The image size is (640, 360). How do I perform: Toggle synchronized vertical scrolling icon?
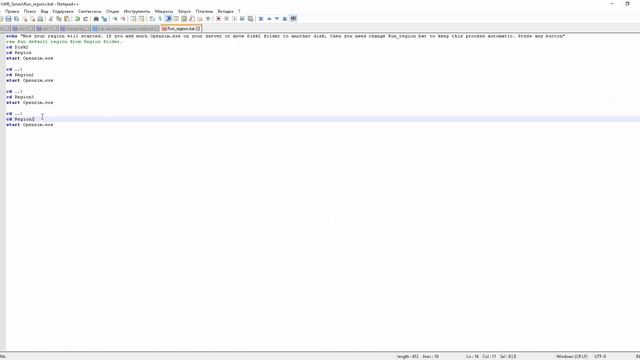[x=133, y=19]
